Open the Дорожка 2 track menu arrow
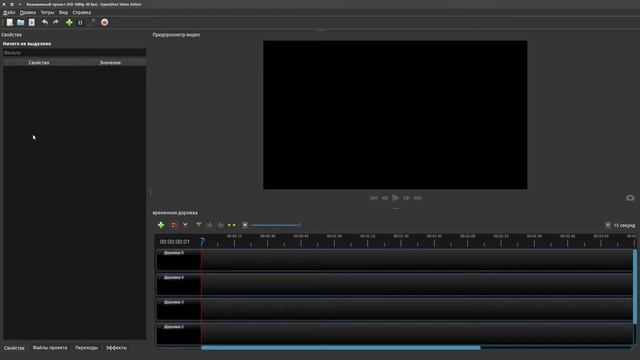The height and width of the screenshot is (360, 640). point(160,327)
